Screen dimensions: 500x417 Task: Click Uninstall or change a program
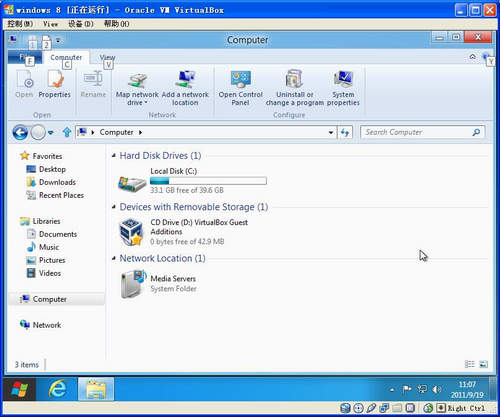click(295, 88)
